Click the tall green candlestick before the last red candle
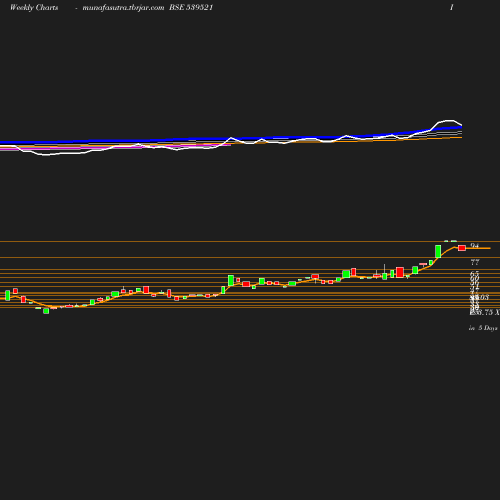The width and height of the screenshot is (500, 500). [438, 251]
